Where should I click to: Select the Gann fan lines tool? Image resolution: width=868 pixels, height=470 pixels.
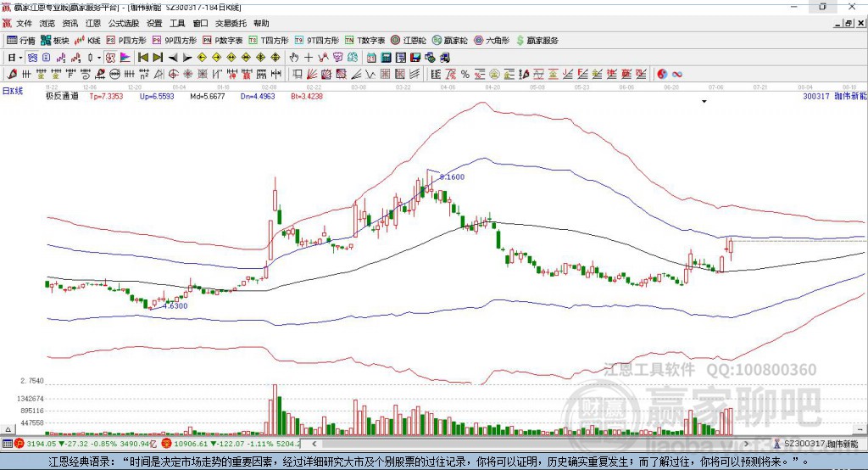coord(312,74)
